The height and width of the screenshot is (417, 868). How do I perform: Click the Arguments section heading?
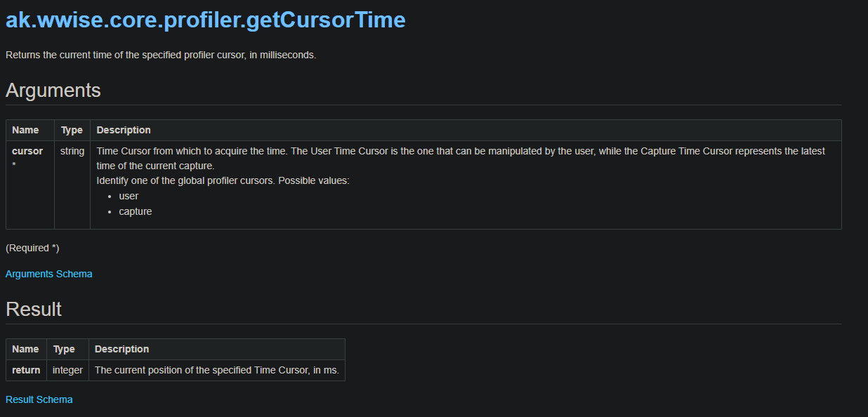53,90
